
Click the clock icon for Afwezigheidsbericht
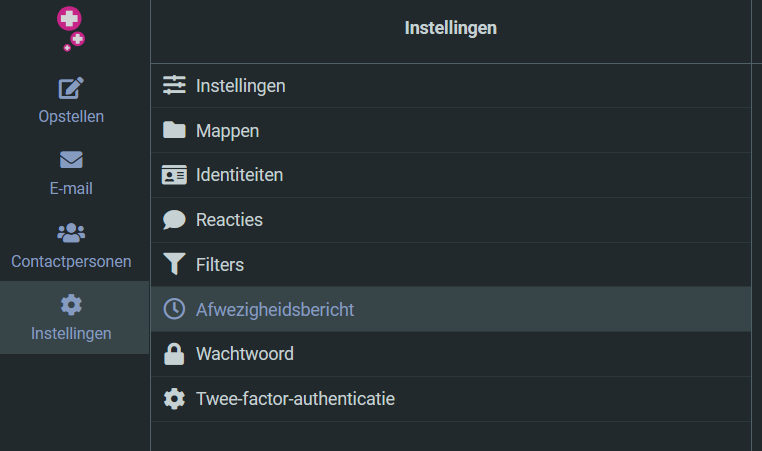[174, 309]
